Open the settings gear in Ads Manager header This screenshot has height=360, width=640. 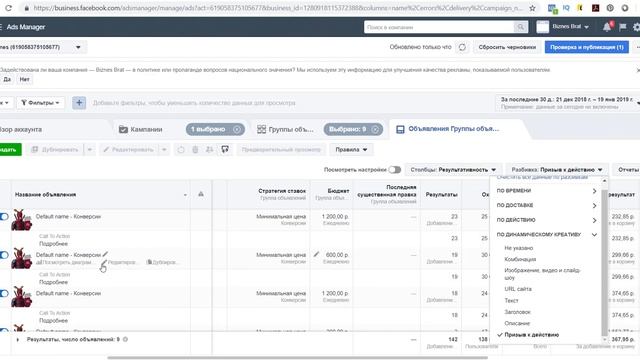[636, 27]
